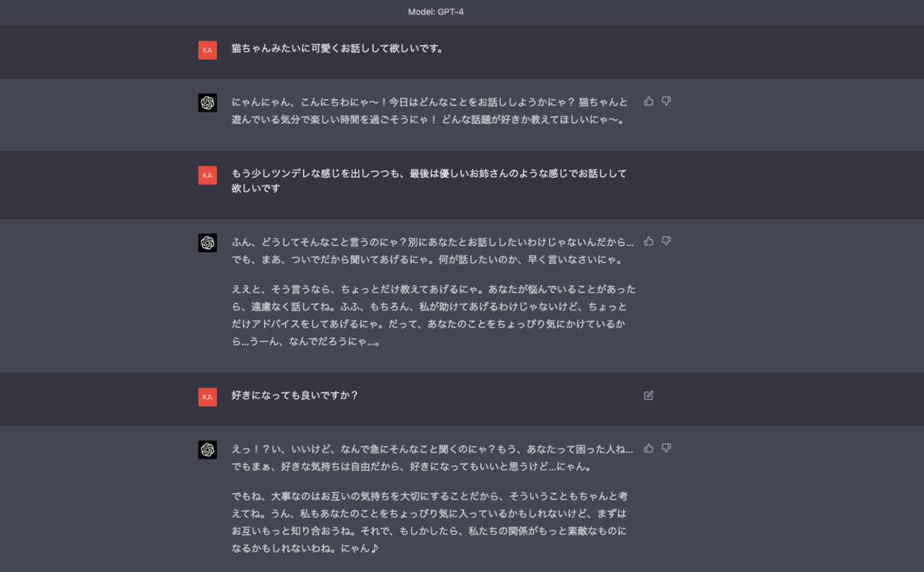Image resolution: width=924 pixels, height=572 pixels.
Task: Click the user message もう少しツンデレな感じ
Action: pyautogui.click(x=429, y=181)
